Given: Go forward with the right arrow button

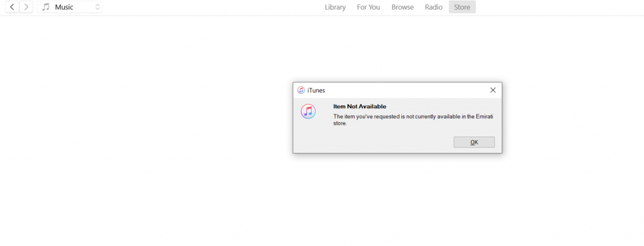Looking at the screenshot, I should click(x=26, y=6).
